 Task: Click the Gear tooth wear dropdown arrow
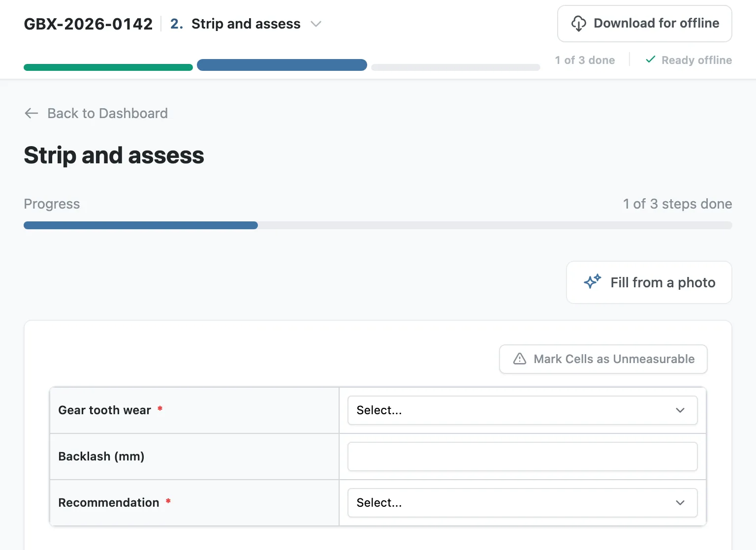click(680, 410)
